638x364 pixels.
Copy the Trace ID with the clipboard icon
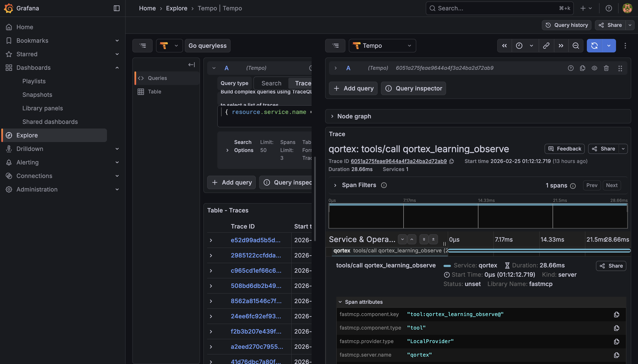[x=452, y=161]
